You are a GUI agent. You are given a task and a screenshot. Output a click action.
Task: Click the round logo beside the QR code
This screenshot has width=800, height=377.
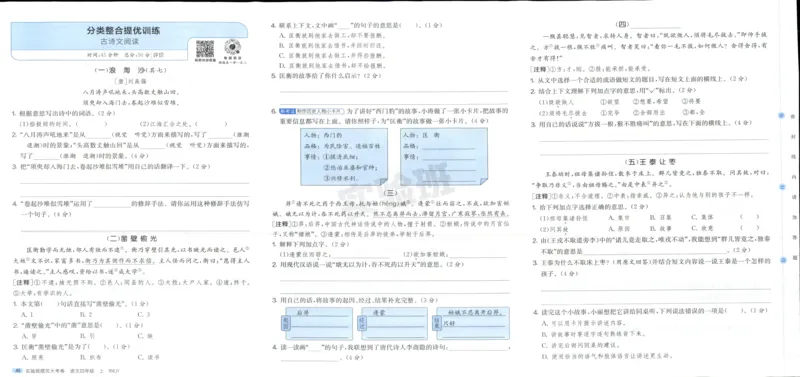[232, 47]
